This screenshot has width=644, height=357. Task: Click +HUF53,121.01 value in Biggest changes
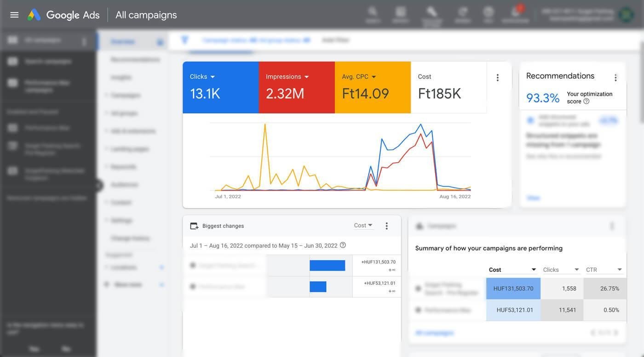click(379, 283)
